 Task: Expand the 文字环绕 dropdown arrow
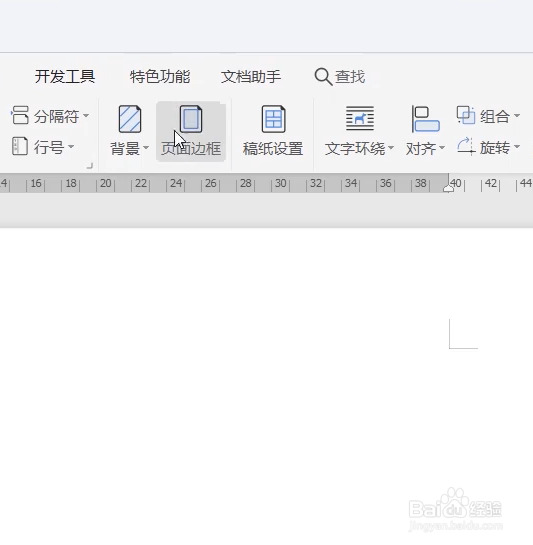(391, 148)
